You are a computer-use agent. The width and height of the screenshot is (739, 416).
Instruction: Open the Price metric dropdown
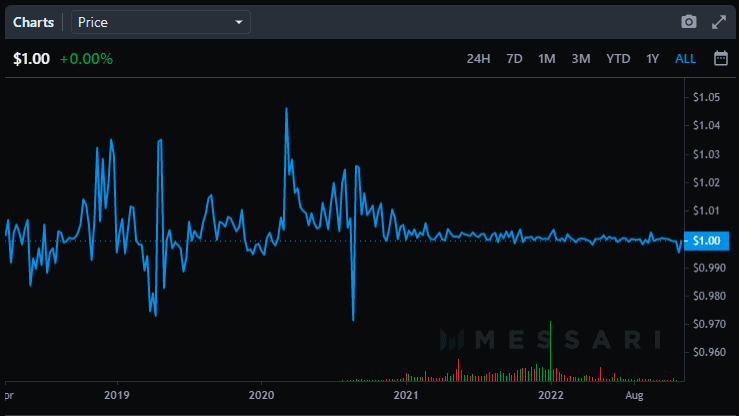click(160, 21)
